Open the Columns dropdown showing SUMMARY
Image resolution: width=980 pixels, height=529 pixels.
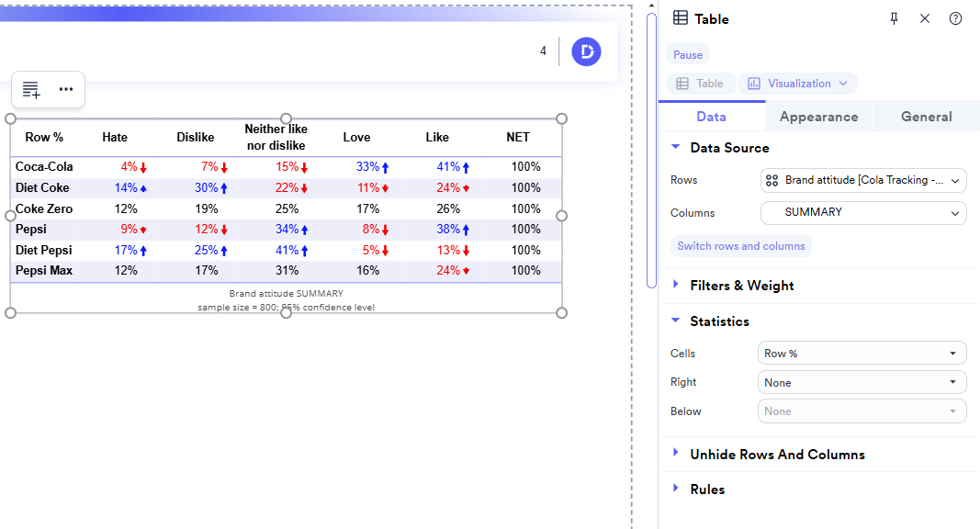click(x=863, y=212)
